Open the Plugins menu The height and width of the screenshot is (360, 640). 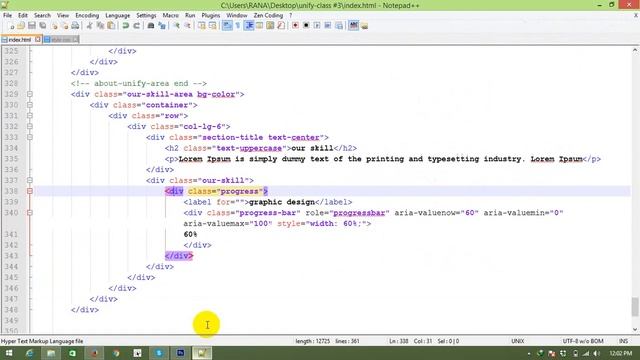211,16
